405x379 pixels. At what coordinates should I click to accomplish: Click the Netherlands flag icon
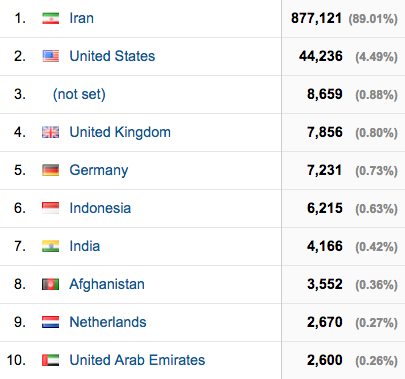coord(51,322)
